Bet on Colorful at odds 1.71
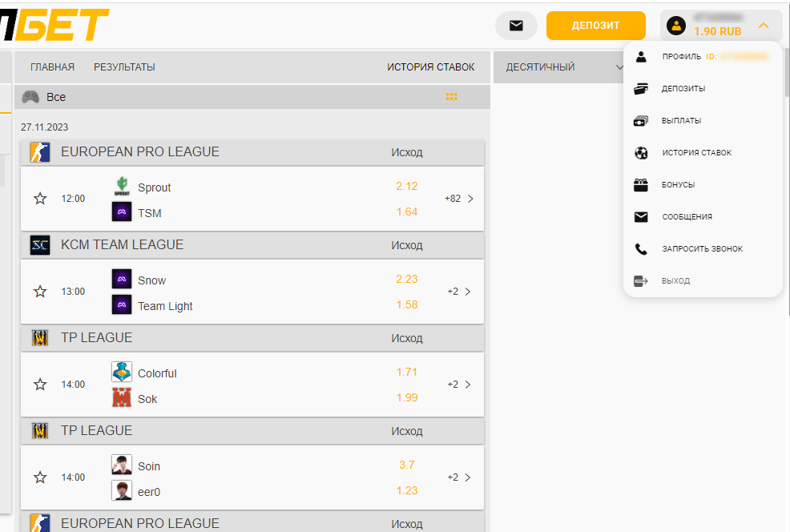Screen dimensions: 790x532 click(x=406, y=373)
